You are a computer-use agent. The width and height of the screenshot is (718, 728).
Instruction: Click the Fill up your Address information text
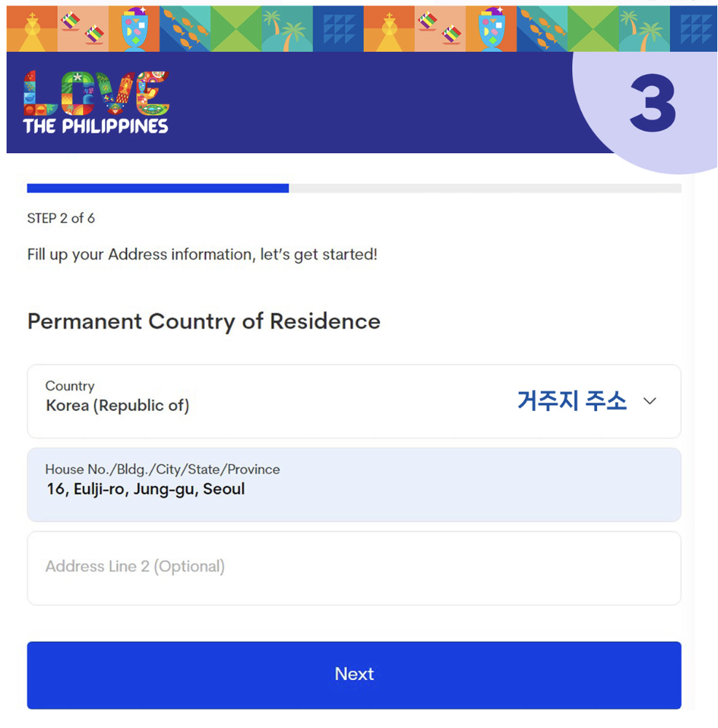[x=202, y=255]
